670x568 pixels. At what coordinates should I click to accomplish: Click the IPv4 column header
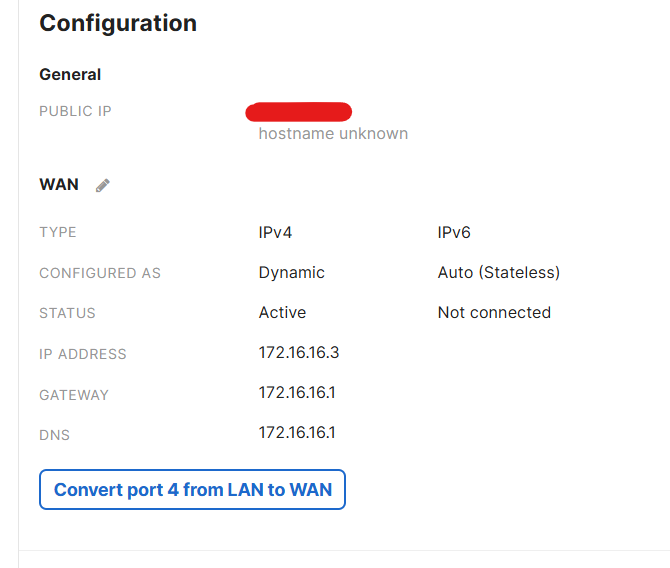[x=275, y=232]
